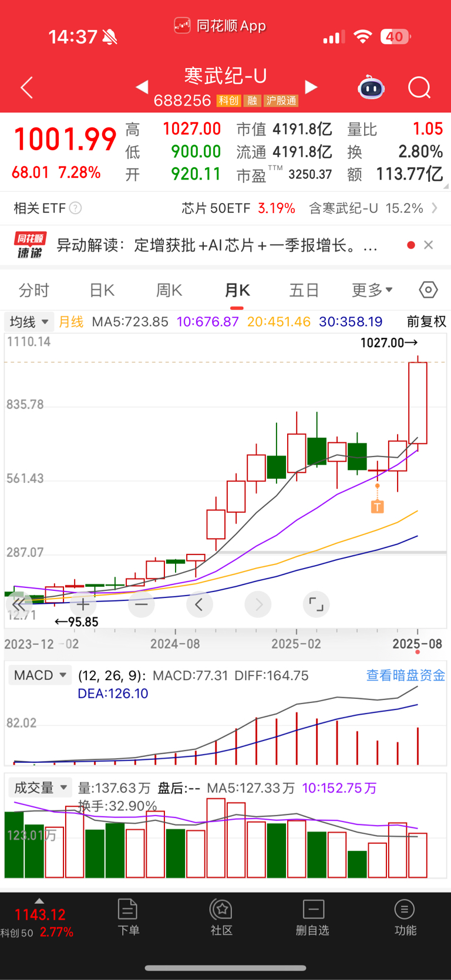Expand chart to fullscreen
451x980 pixels.
pyautogui.click(x=317, y=604)
